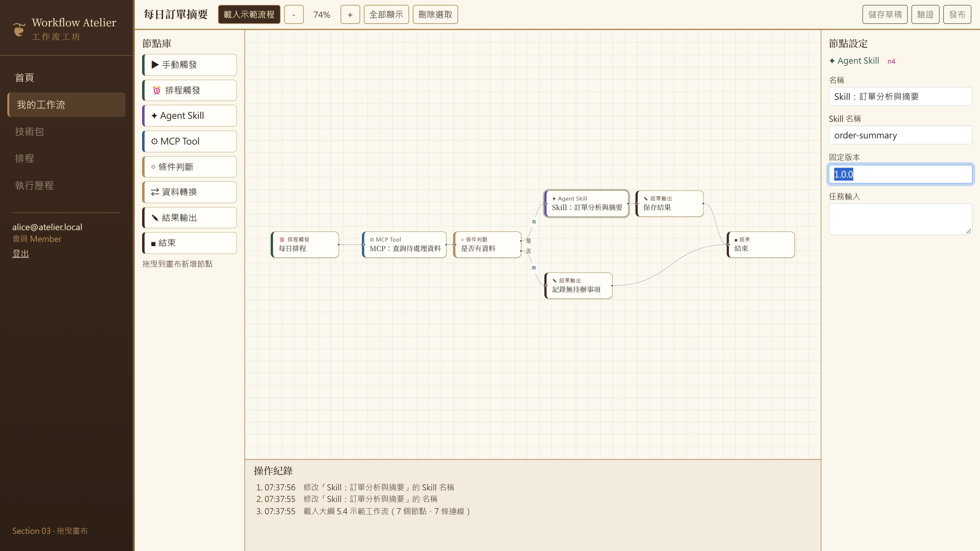The image size is (980, 551).
Task: Click the Workflow Atelier logo icon
Action: tap(19, 29)
